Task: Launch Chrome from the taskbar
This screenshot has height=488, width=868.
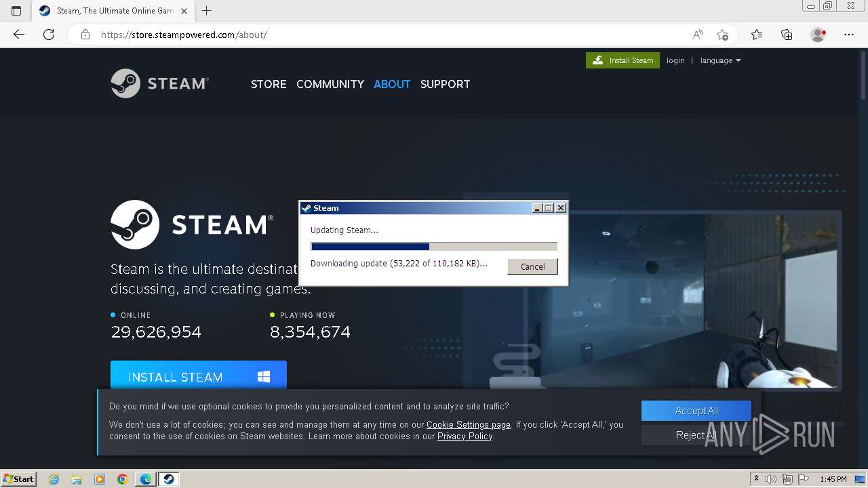Action: tap(123, 479)
